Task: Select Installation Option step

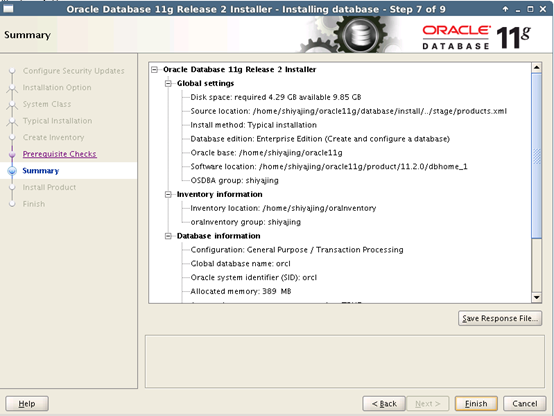Action: tap(57, 88)
